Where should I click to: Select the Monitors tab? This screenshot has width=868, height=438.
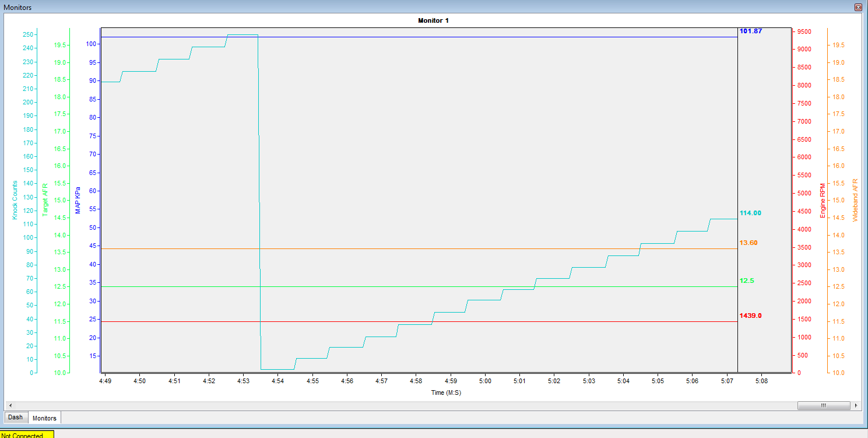44,418
